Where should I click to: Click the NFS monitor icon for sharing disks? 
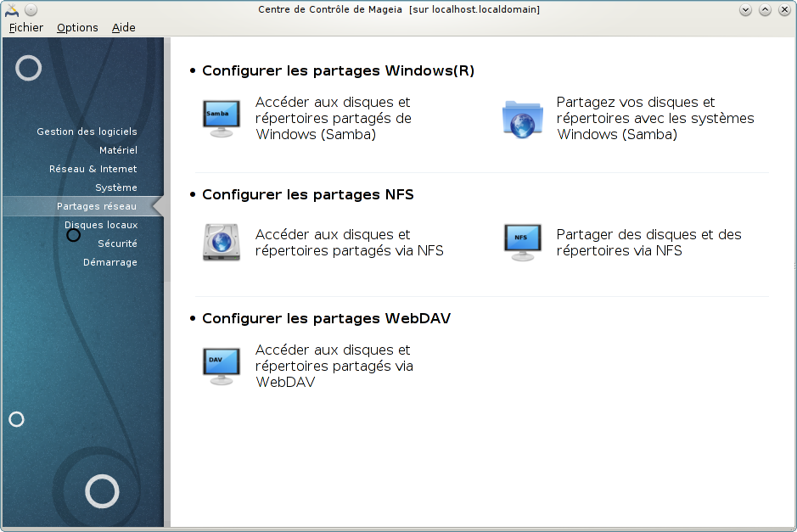click(x=523, y=243)
